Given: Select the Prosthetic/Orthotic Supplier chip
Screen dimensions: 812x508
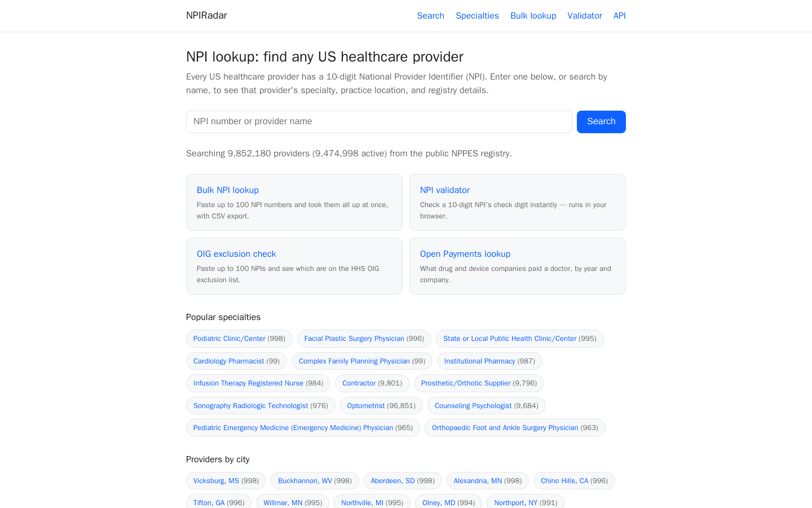Looking at the screenshot, I should point(479,383).
